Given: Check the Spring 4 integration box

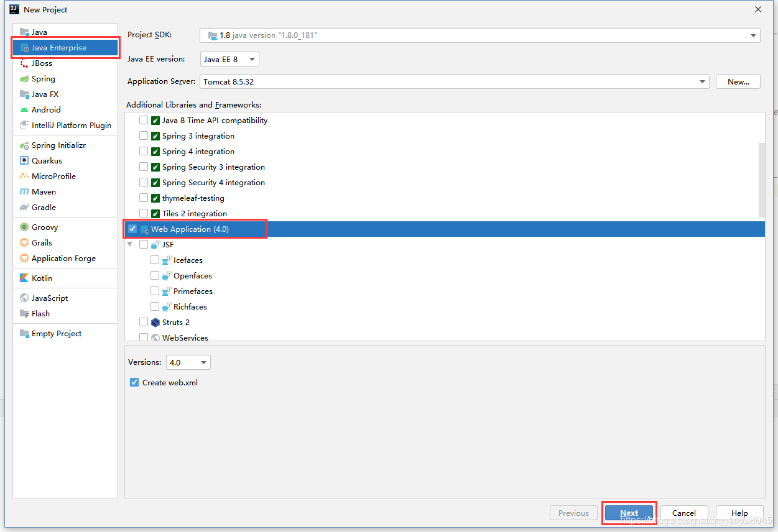Looking at the screenshot, I should point(144,152).
